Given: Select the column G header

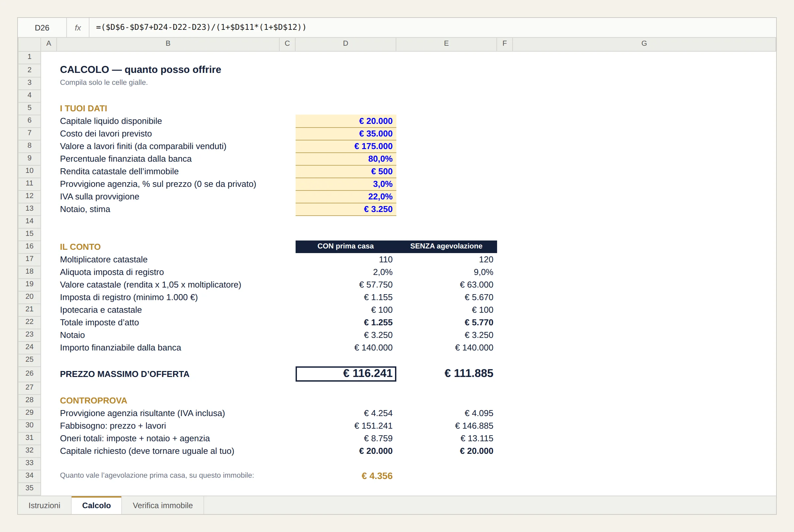Looking at the screenshot, I should [644, 43].
